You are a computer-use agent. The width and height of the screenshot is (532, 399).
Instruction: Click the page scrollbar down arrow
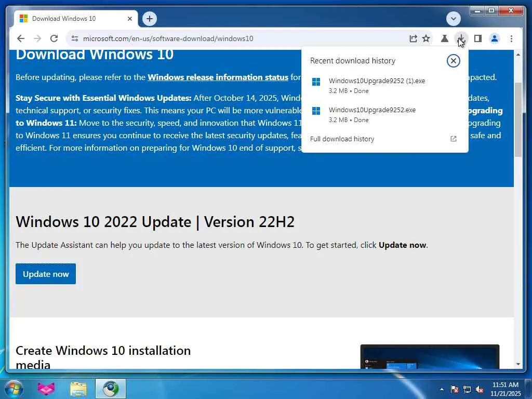pyautogui.click(x=518, y=364)
